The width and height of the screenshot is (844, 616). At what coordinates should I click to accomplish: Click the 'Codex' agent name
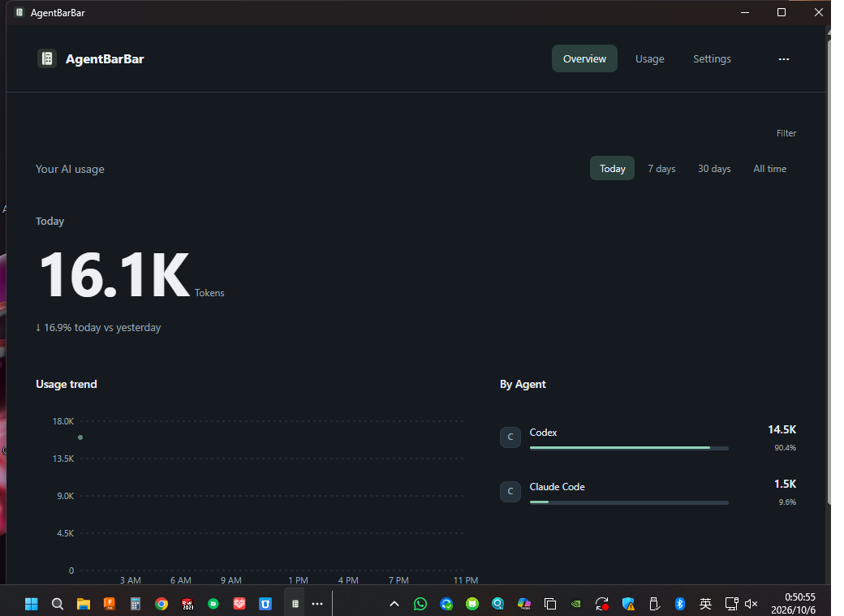pos(543,433)
